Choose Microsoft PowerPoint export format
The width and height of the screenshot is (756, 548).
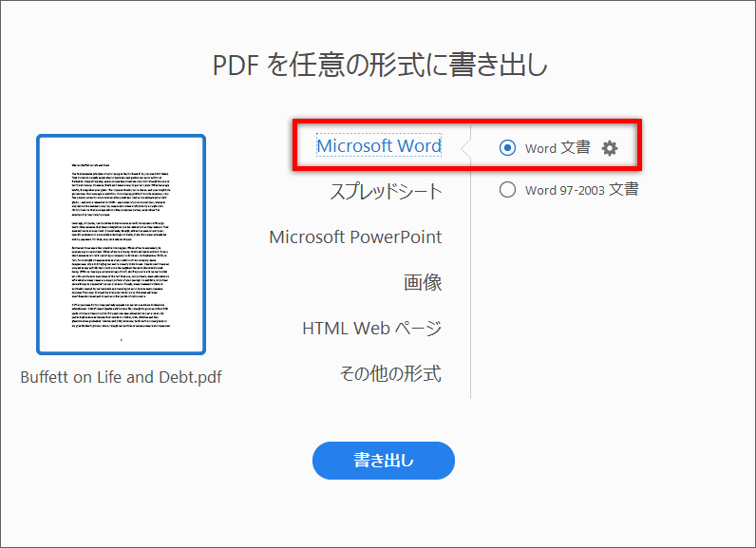coord(355,236)
